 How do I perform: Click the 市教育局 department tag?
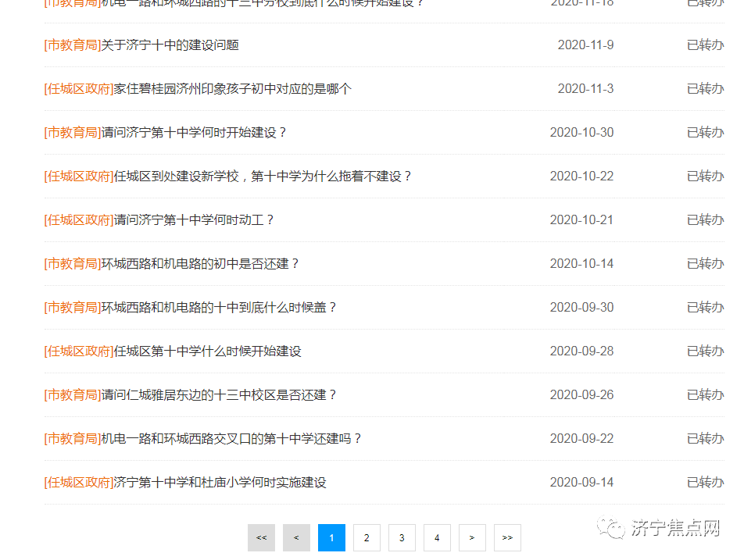pos(69,45)
